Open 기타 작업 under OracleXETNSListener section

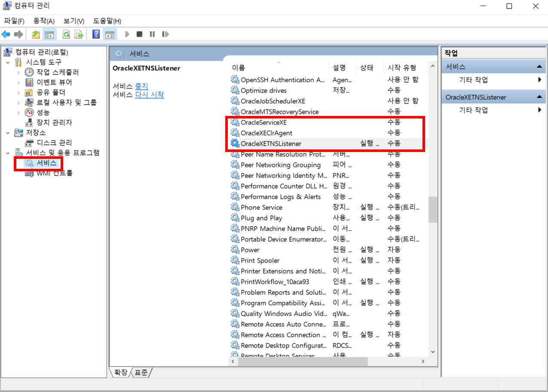tap(474, 110)
